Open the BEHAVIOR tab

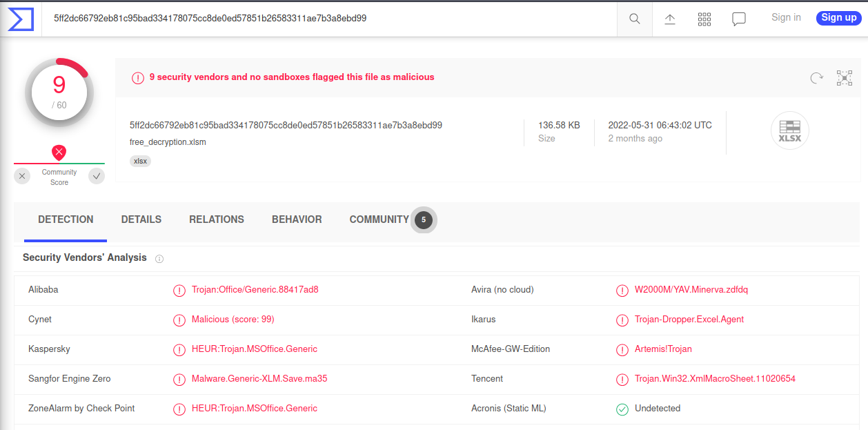[x=297, y=219]
